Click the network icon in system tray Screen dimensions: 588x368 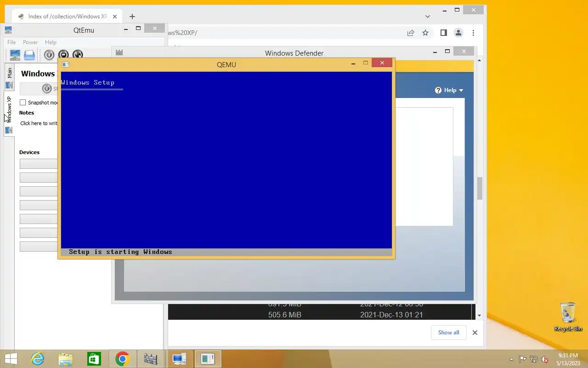534,359
